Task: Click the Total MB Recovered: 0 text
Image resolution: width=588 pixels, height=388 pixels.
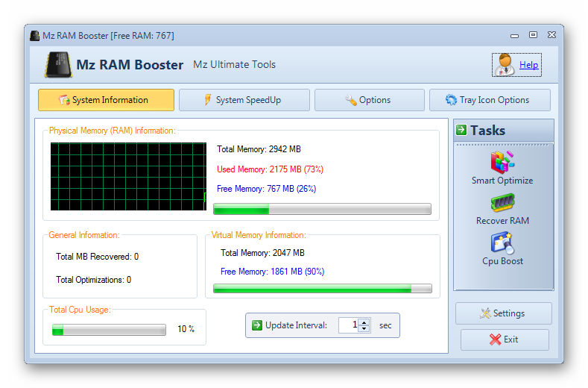Action: click(x=97, y=257)
